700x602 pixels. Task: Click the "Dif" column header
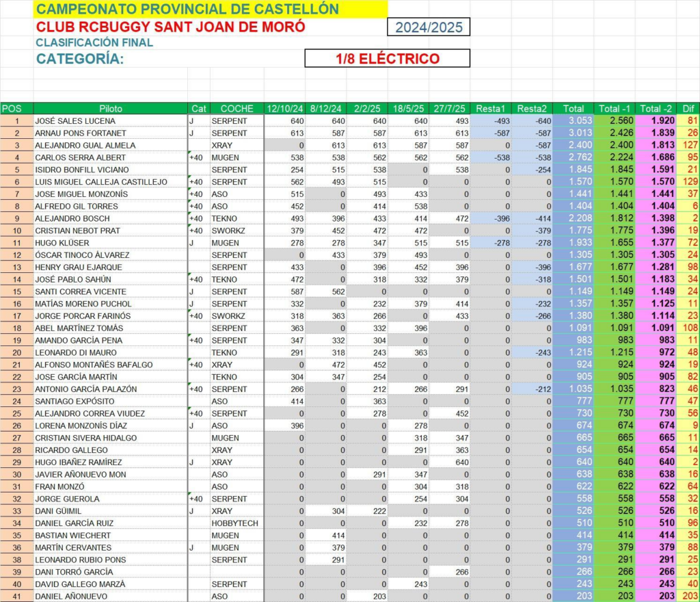pyautogui.click(x=688, y=109)
